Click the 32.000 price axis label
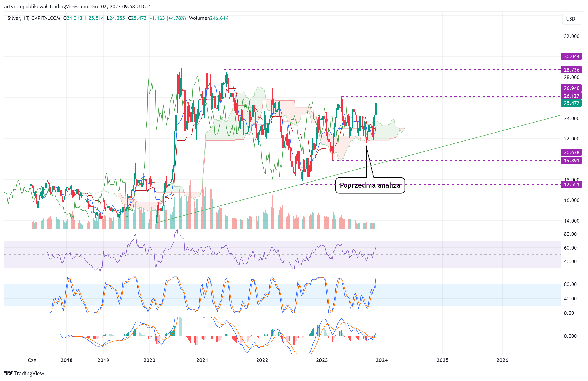This screenshot has width=588, height=381. click(x=572, y=36)
